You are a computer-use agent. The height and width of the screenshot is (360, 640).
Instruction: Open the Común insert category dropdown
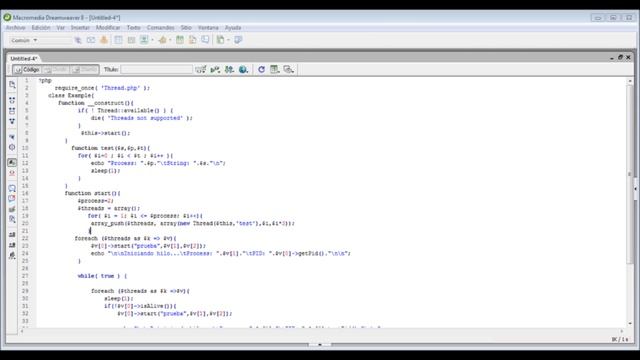point(24,40)
